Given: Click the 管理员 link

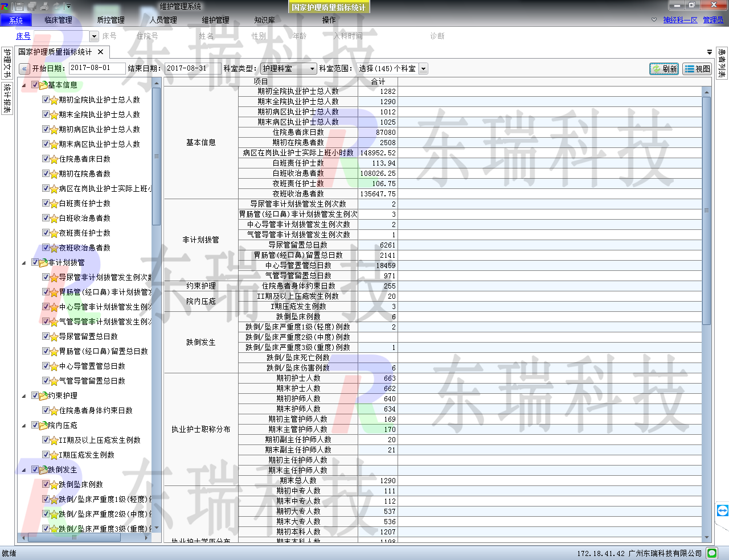Looking at the screenshot, I should [713, 20].
